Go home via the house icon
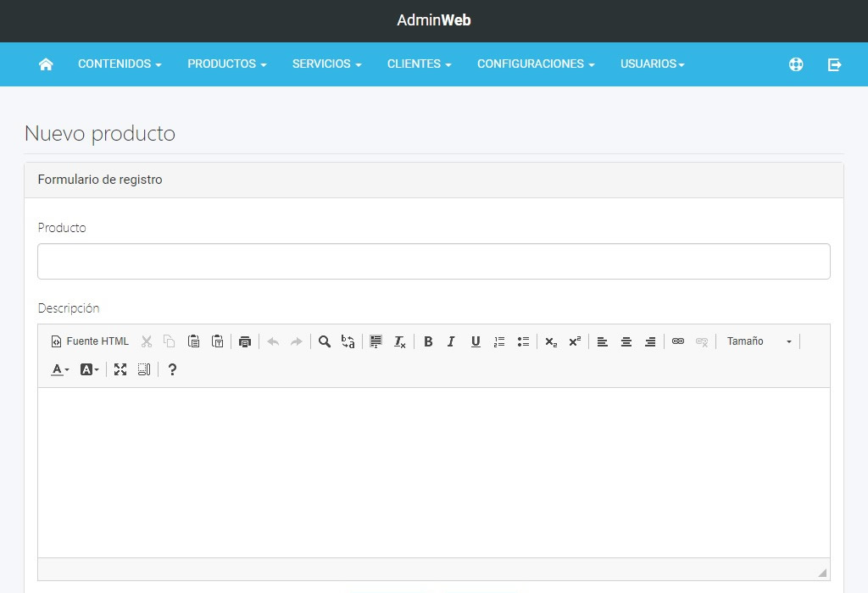The image size is (868, 593). 46,64
